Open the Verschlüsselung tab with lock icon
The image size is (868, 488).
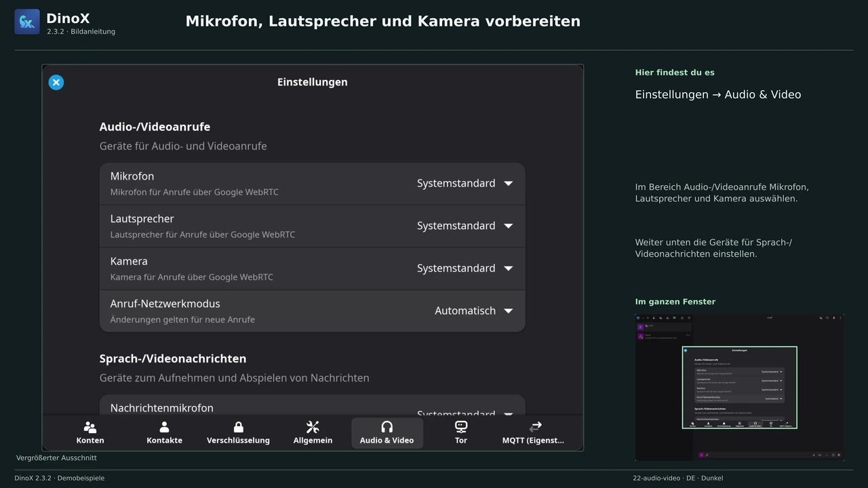[x=238, y=432]
